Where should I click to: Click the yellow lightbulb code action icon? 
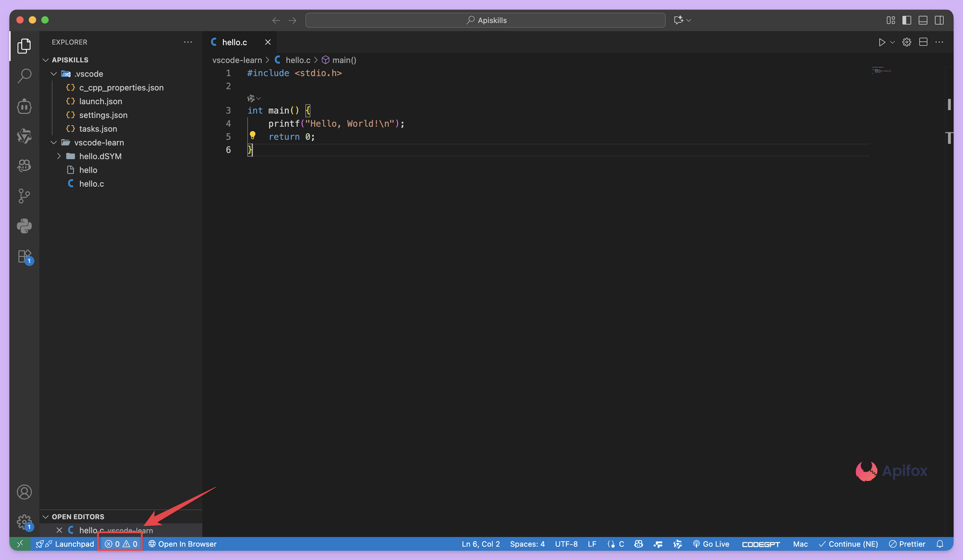(x=252, y=135)
